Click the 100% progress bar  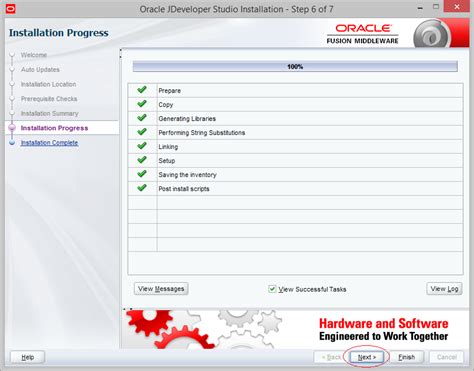point(295,67)
